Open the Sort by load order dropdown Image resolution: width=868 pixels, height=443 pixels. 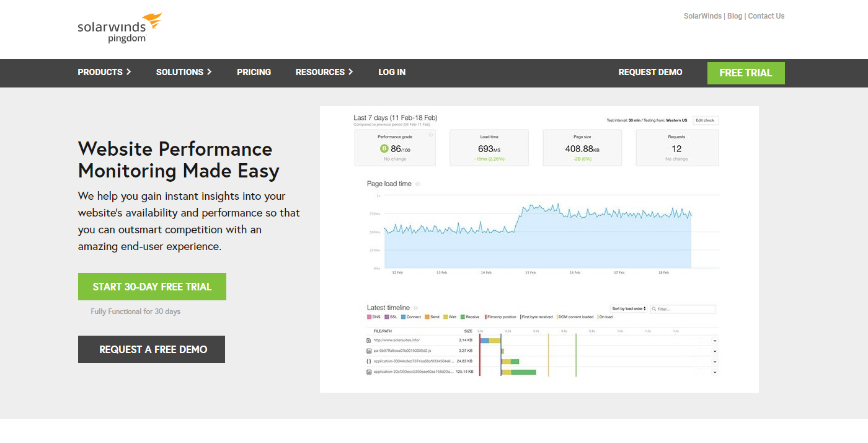(x=629, y=308)
